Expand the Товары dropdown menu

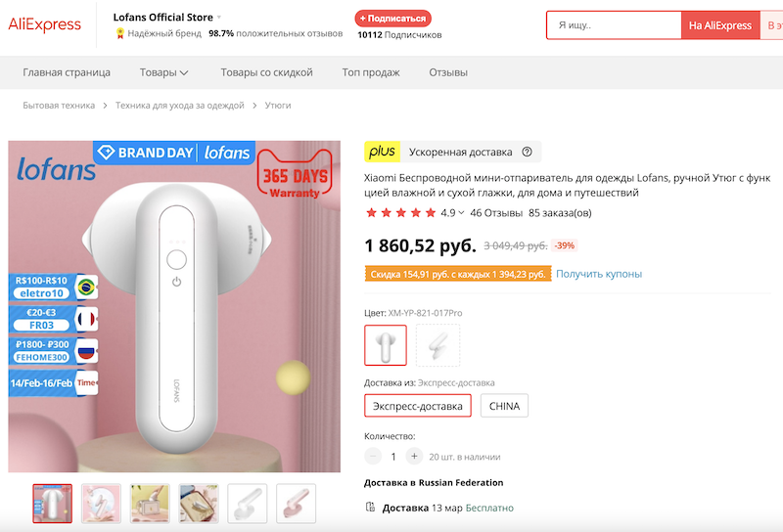(x=164, y=72)
